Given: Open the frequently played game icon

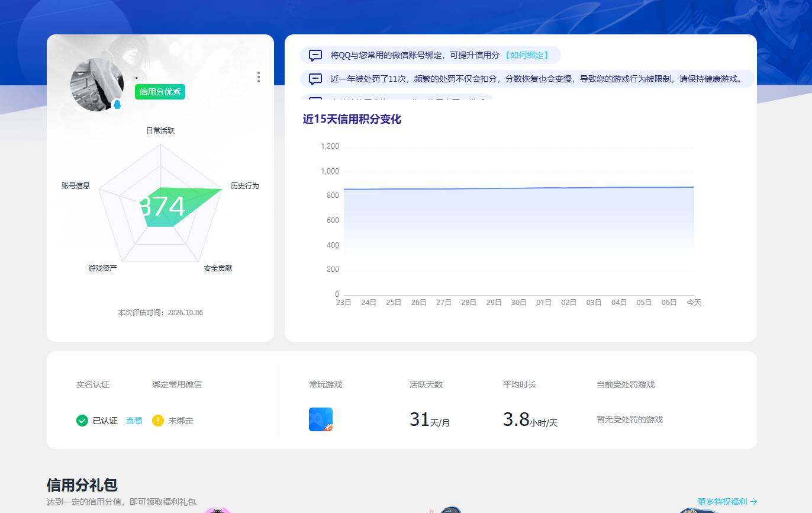Looking at the screenshot, I should click(321, 419).
